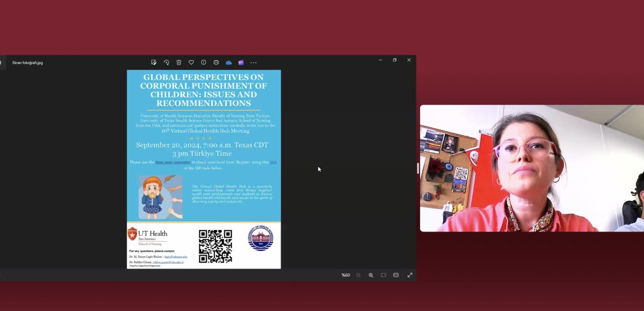Click the QR code on the flyer

(215, 246)
